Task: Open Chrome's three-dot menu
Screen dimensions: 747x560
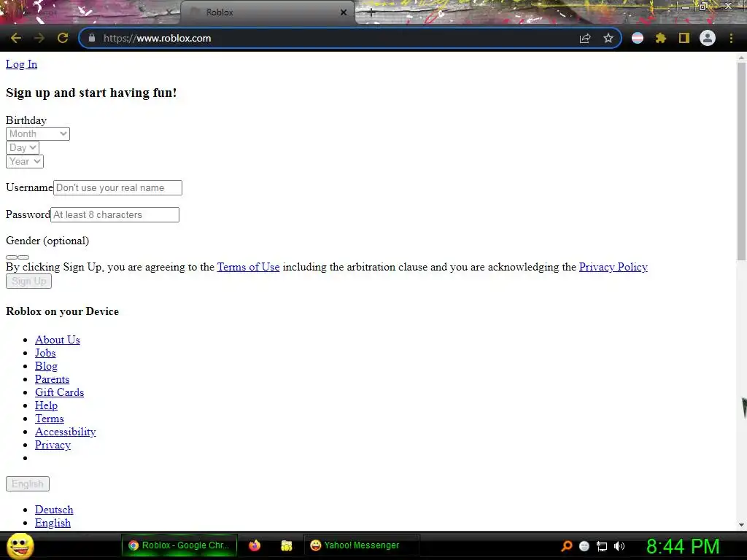Action: pos(731,38)
